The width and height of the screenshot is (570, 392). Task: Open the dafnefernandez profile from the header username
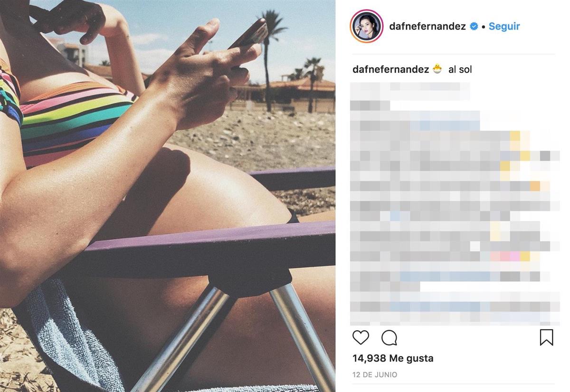click(427, 27)
